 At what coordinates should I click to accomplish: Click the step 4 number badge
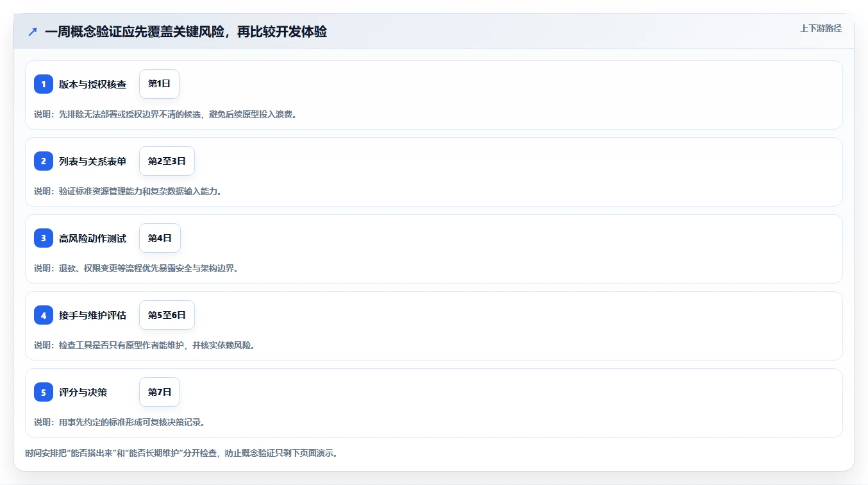44,315
